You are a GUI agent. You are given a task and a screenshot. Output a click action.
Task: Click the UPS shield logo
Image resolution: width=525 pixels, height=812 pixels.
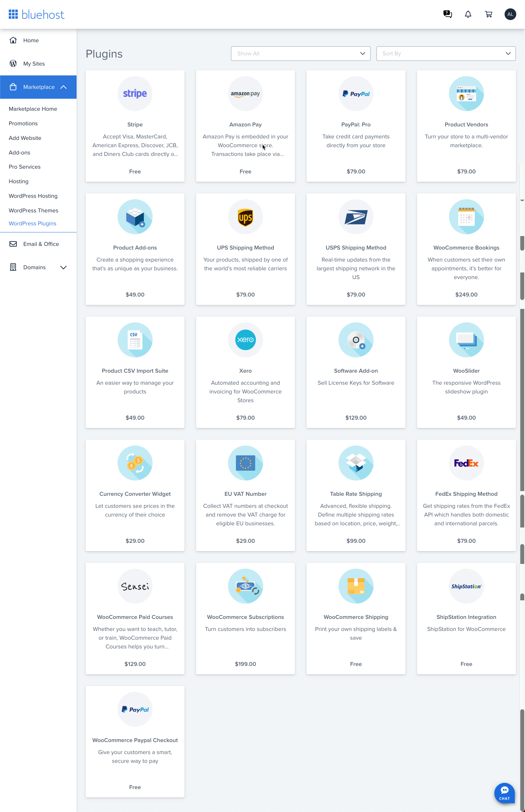[245, 217]
